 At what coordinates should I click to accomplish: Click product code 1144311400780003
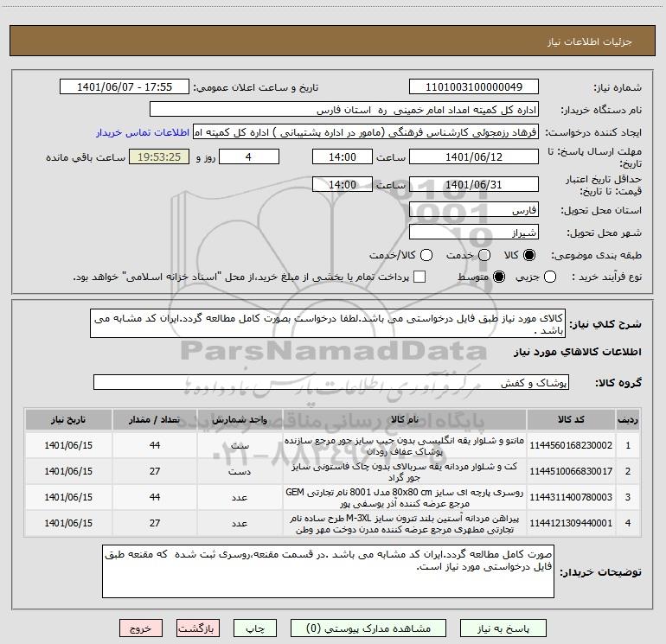571,497
